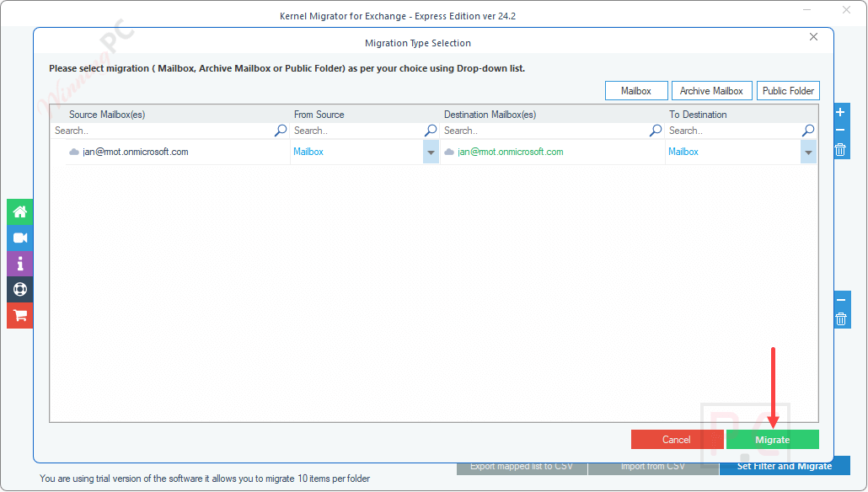Open the Home icon in the sidebar
Viewport: 868px width, 492px height.
coord(20,212)
